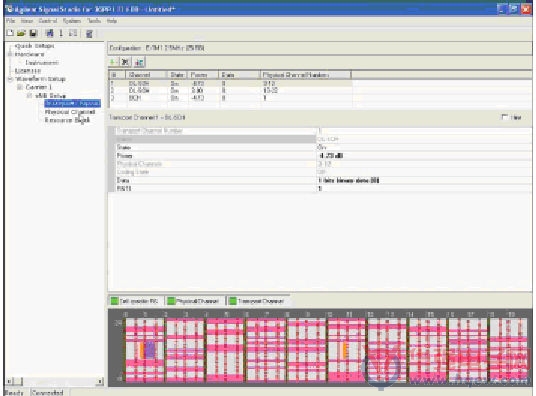Open the Help menu
The image size is (536, 396).
[111, 21]
